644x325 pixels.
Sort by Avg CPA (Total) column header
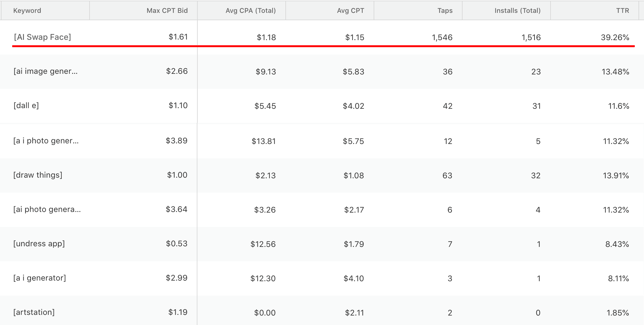tap(250, 10)
